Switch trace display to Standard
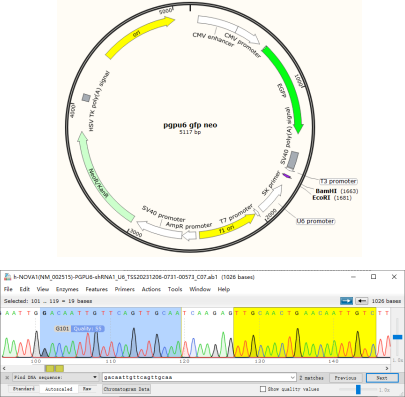Image resolution: width=405 pixels, height=397 pixels. pyautogui.click(x=24, y=389)
